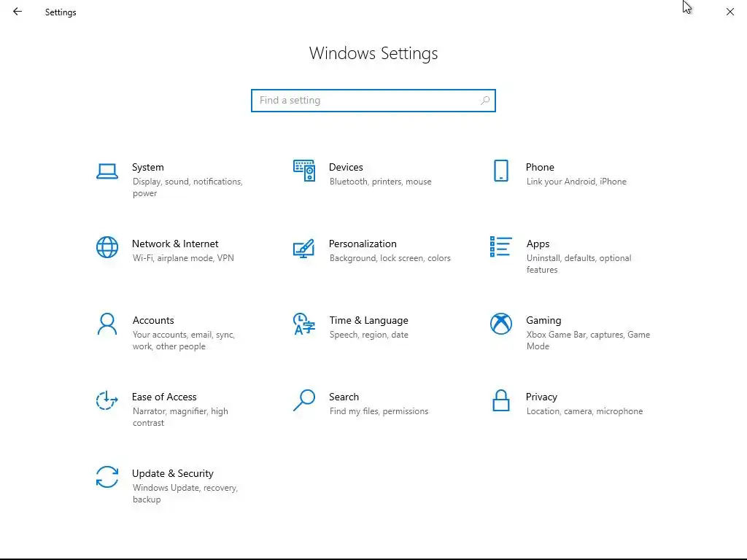
Task: Open the Privacy padlock icon
Action: [500, 400]
